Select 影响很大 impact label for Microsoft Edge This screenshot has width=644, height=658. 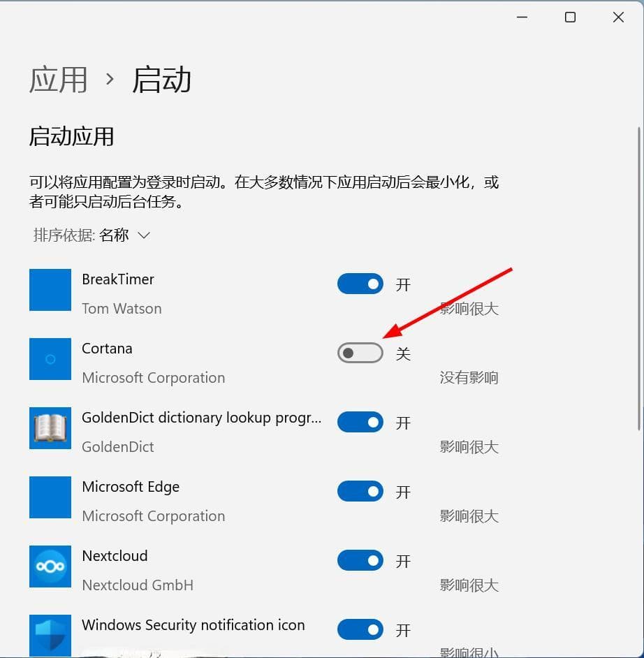pos(469,517)
